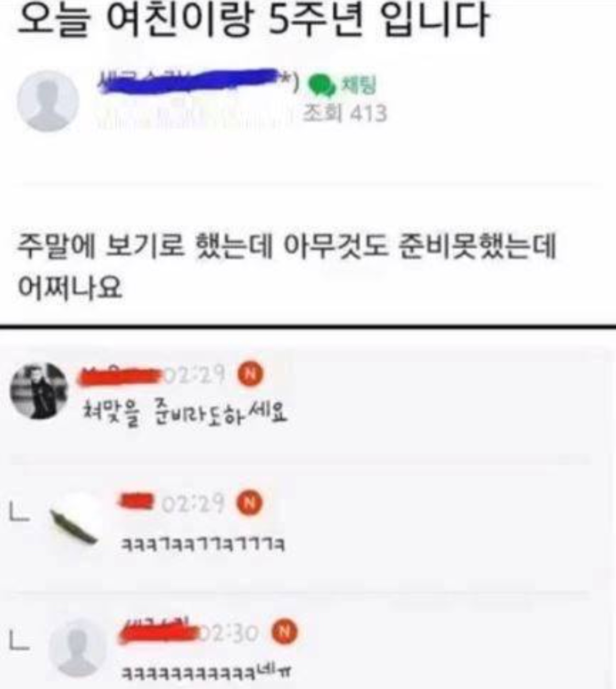Click the N badge on the ㅋㅋㅋㄱㅋㅋ reply

pos(249,503)
